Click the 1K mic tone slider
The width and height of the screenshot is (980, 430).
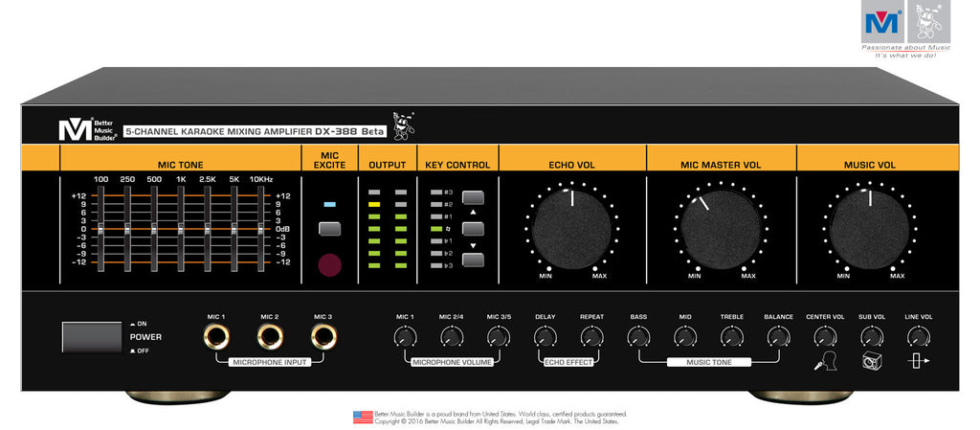click(180, 230)
